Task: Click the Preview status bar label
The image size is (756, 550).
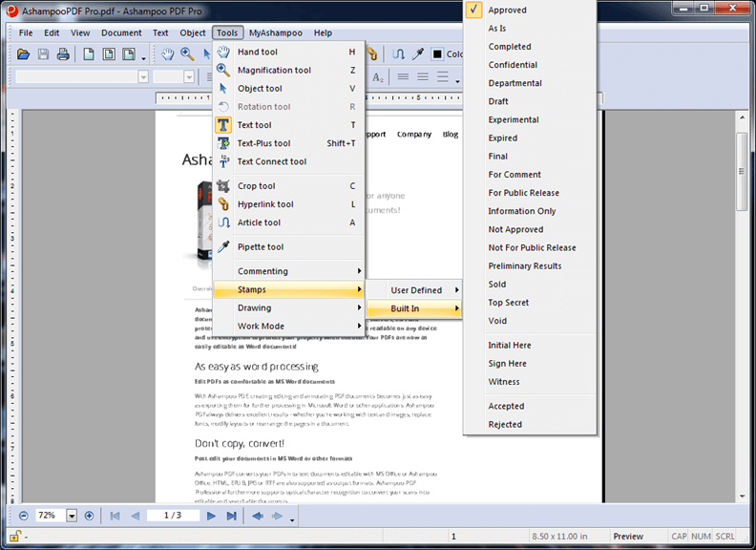Action: [x=628, y=536]
